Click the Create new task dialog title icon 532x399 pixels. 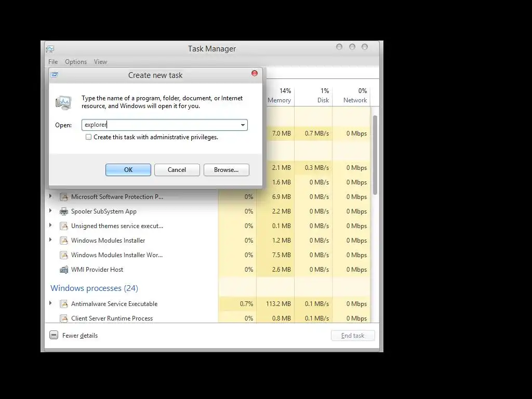54,75
